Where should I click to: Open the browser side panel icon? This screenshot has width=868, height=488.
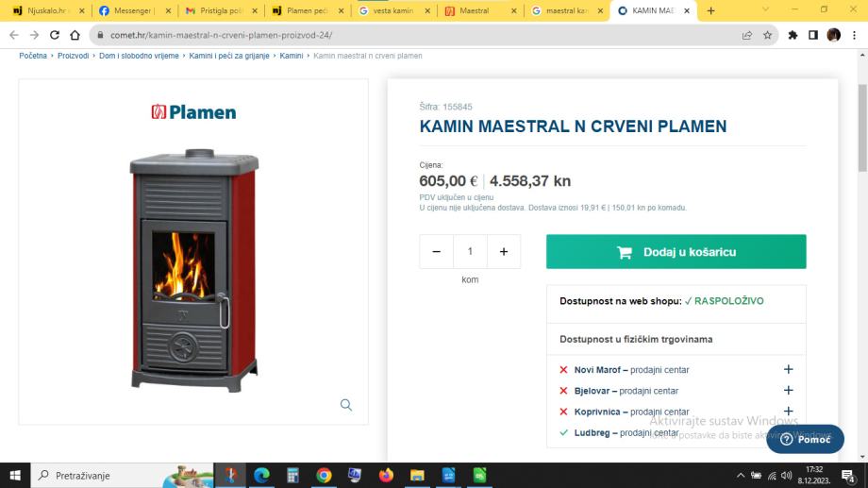pyautogui.click(x=813, y=35)
